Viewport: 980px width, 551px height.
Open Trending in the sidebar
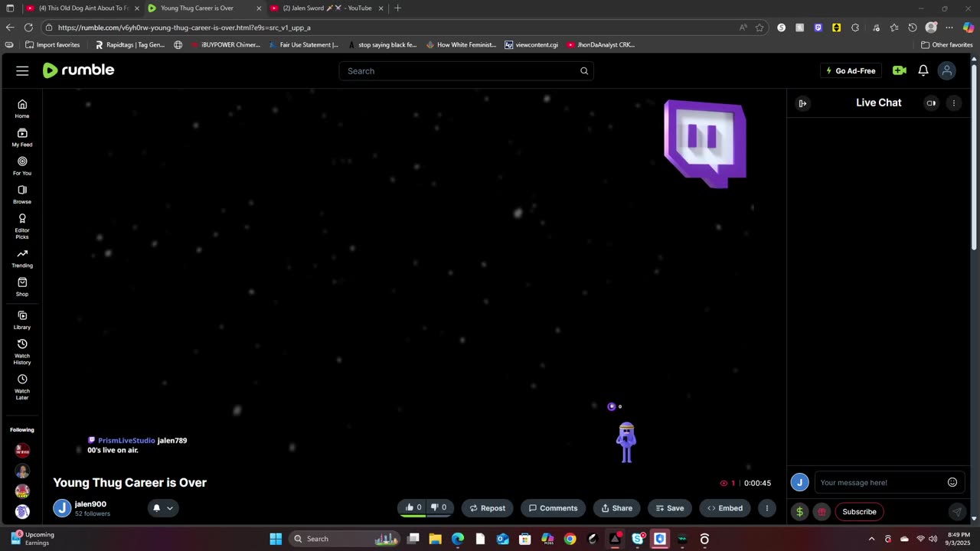point(22,259)
